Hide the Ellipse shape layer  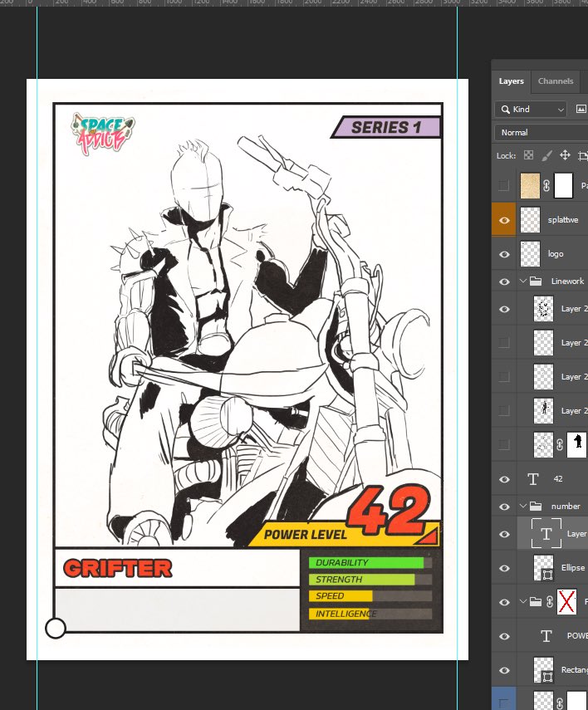click(504, 568)
